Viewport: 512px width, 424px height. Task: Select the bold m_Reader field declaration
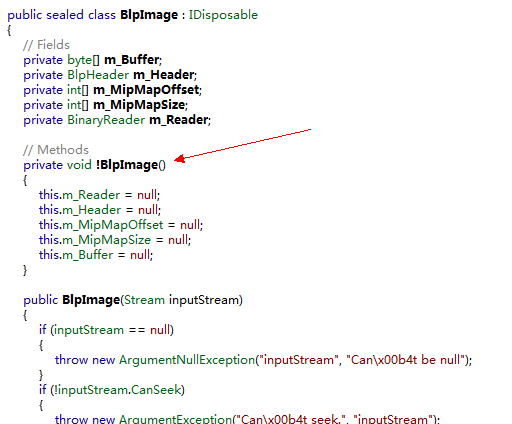(179, 120)
